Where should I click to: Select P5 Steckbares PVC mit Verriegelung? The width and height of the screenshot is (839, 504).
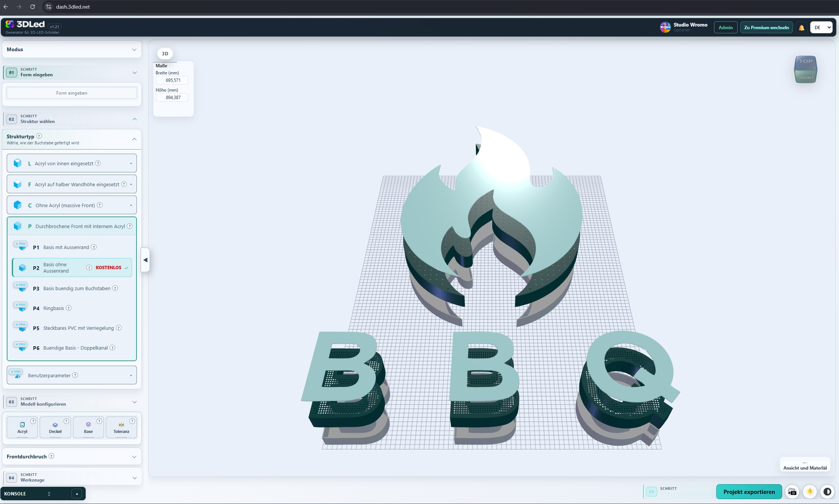click(72, 328)
